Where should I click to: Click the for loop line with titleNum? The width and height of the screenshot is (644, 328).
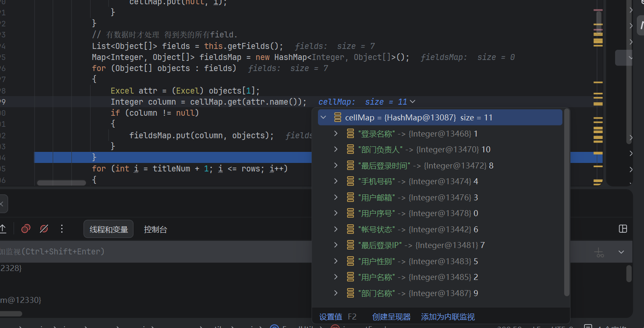pyautogui.click(x=190, y=168)
